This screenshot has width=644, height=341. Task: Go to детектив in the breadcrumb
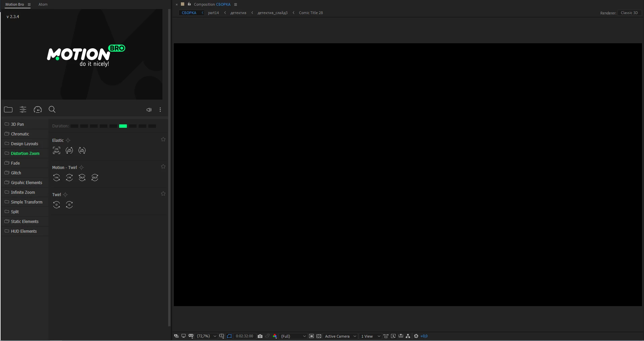click(238, 13)
